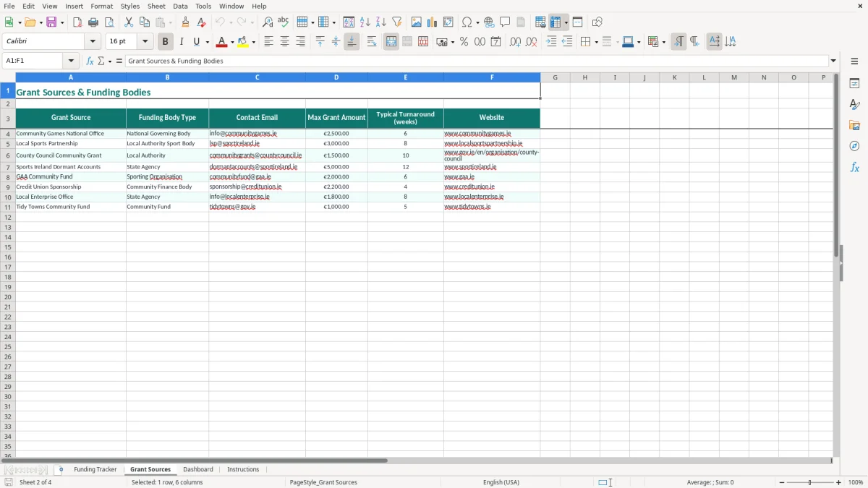The width and height of the screenshot is (868, 488).
Task: Switch to the Dashboard sheet tab
Action: pyautogui.click(x=198, y=470)
